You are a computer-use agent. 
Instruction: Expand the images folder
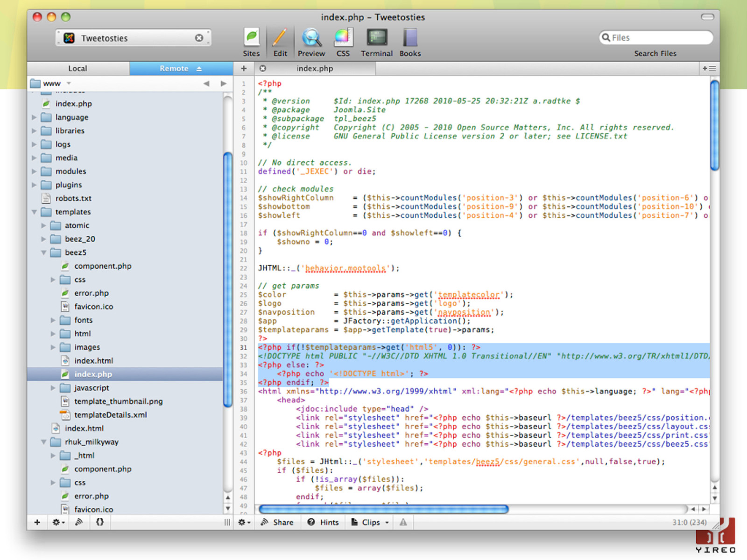(53, 347)
